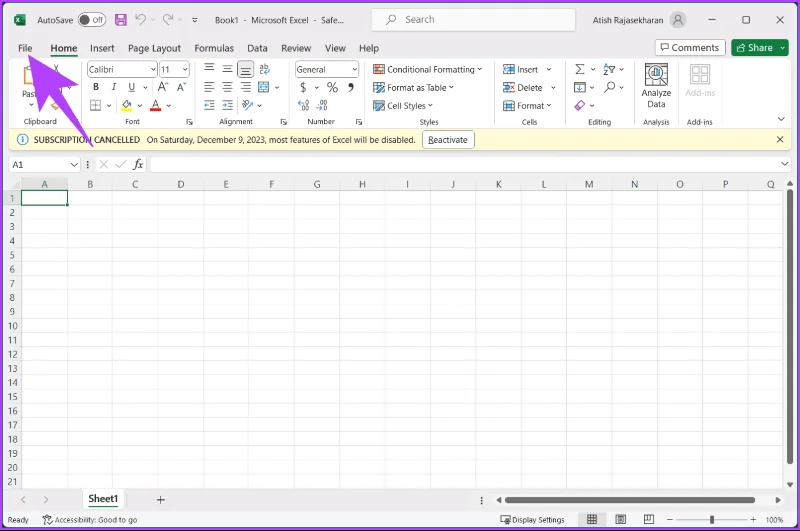Toggle Italic formatting

click(x=114, y=87)
